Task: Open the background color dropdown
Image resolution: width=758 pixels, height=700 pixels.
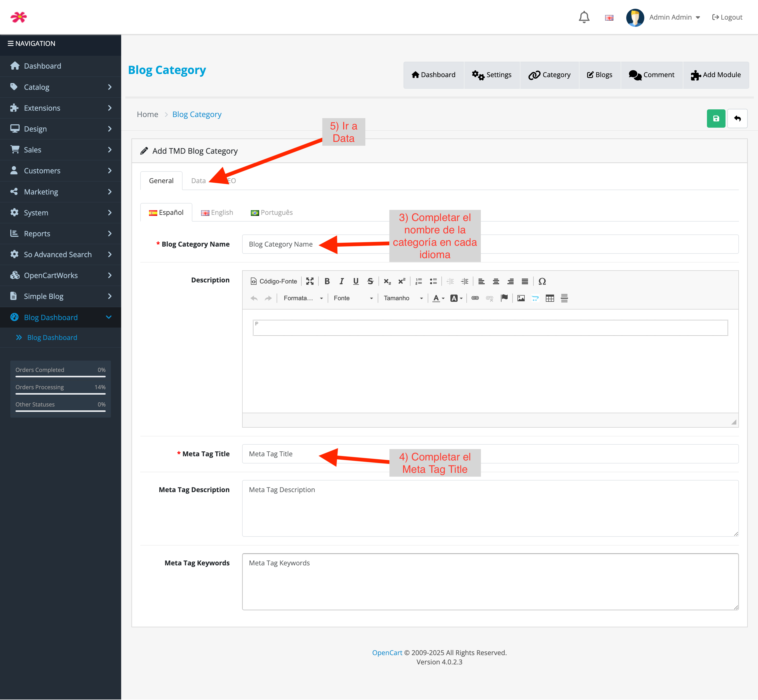Action: coord(456,298)
